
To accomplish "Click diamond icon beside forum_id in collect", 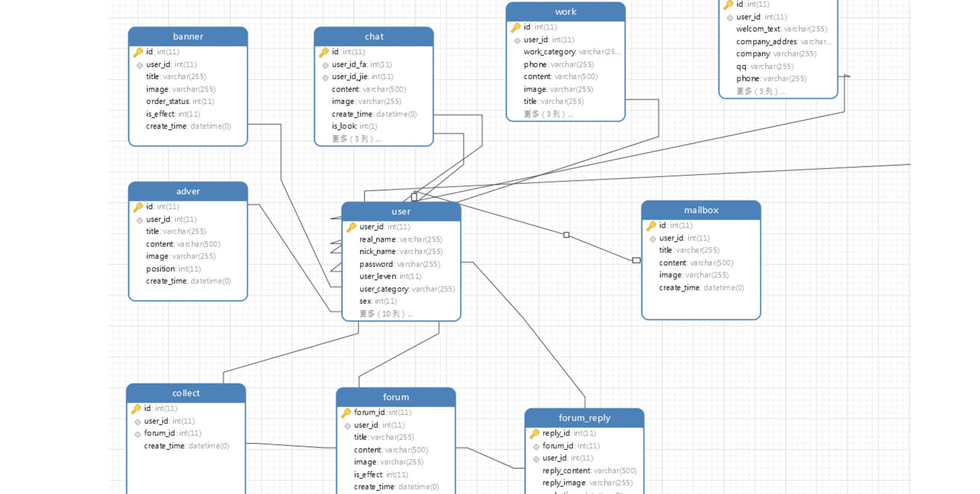I will pos(138,434).
